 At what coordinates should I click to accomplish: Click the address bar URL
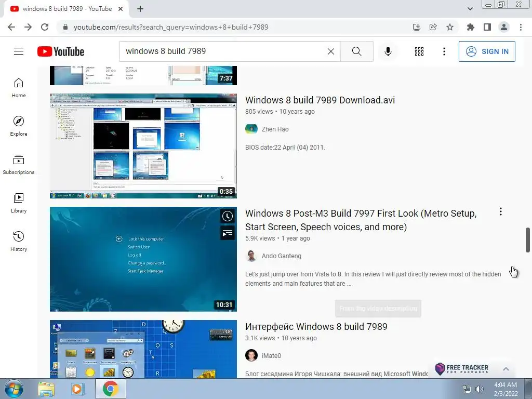point(170,27)
